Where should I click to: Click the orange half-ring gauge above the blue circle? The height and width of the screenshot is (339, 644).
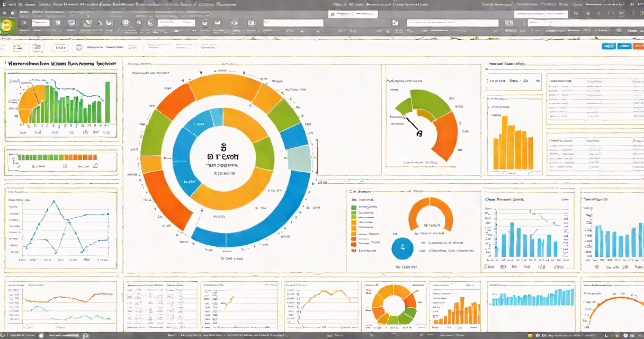coord(431,214)
